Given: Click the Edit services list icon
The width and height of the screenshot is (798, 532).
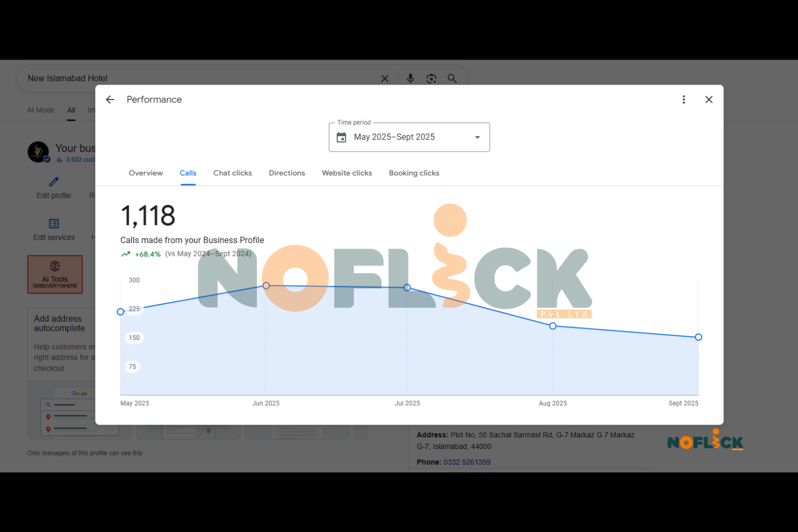Looking at the screenshot, I should [54, 223].
